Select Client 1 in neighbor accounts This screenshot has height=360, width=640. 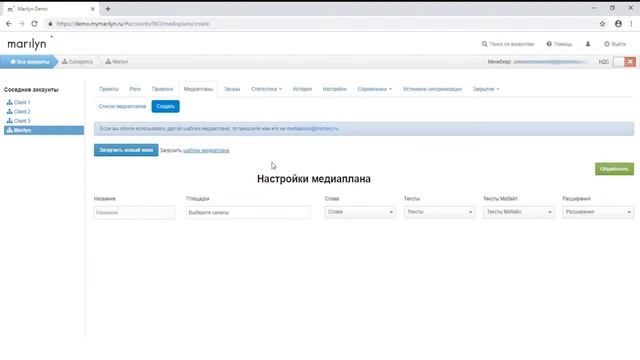[x=19, y=102]
